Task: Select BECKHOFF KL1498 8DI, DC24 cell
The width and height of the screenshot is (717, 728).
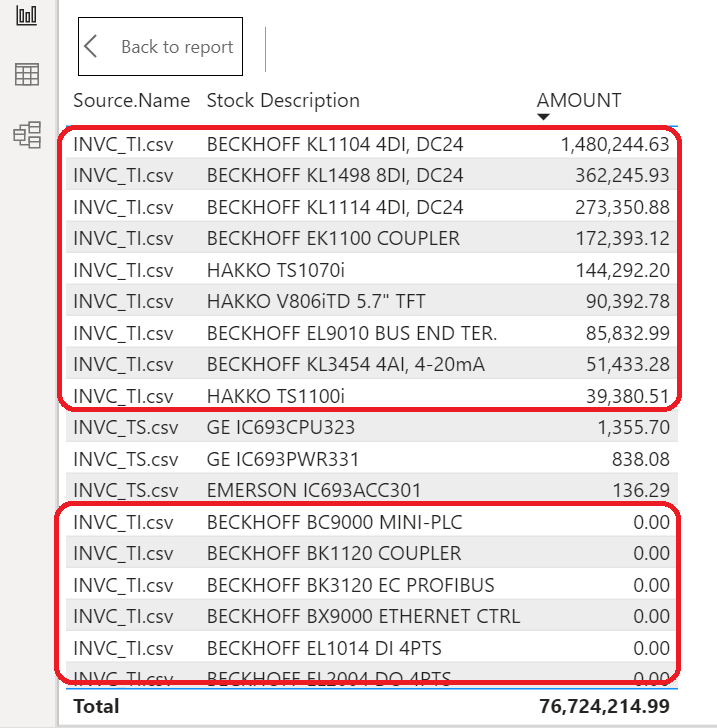Action: click(335, 176)
